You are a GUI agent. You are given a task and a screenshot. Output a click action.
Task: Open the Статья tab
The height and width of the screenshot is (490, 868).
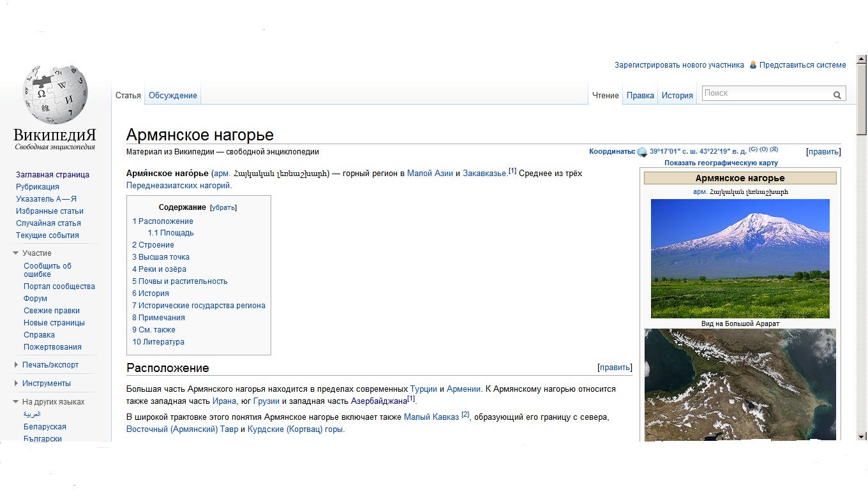(128, 96)
